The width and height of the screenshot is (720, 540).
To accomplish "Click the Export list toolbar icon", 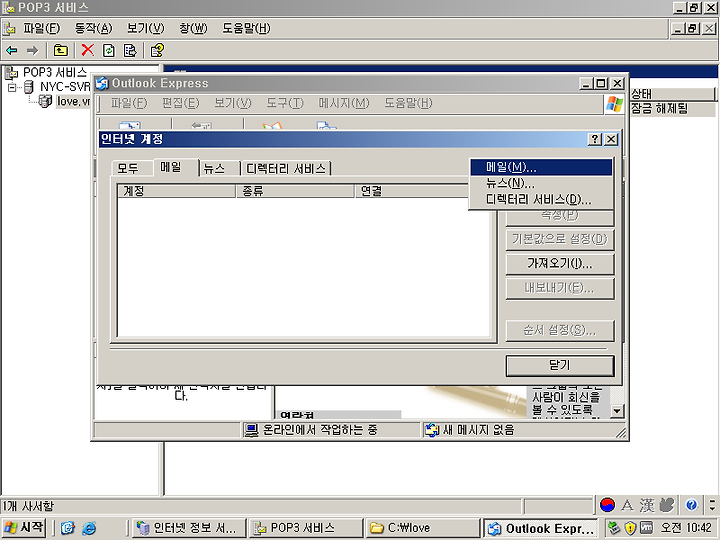I will click(x=130, y=50).
